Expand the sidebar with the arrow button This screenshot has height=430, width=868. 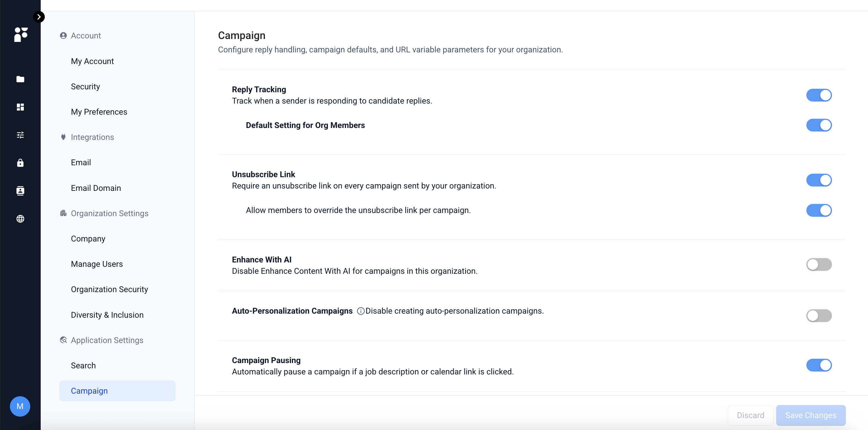point(39,17)
